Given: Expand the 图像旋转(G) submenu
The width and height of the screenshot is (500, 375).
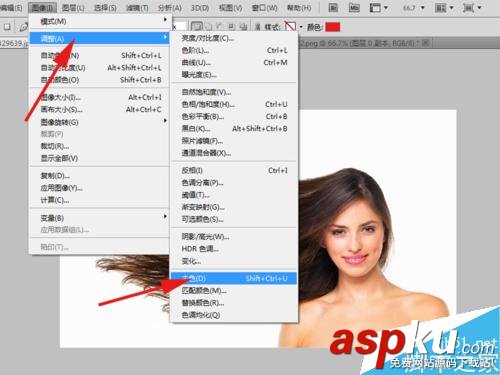Looking at the screenshot, I should (100, 122).
